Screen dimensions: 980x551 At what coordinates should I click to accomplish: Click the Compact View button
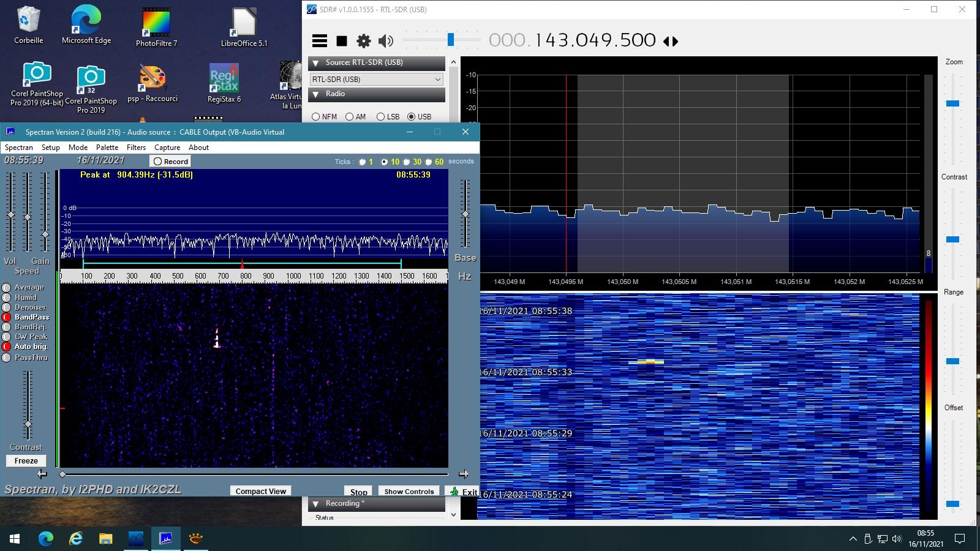tap(260, 491)
